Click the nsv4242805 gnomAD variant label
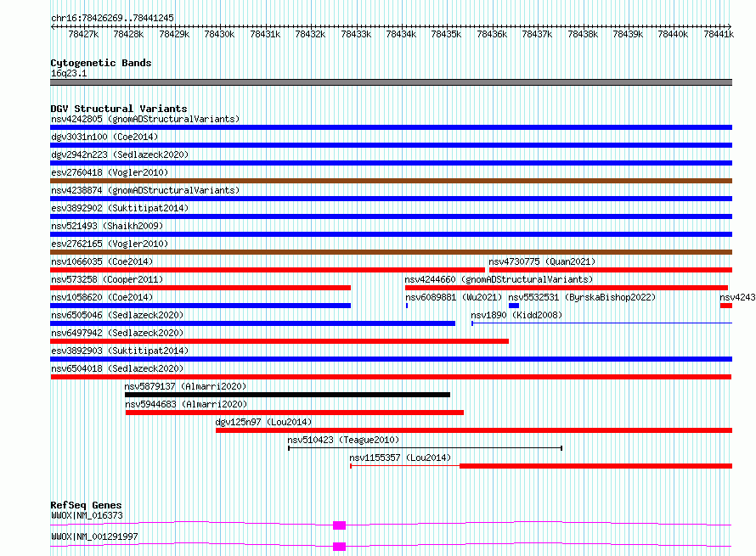 click(145, 119)
